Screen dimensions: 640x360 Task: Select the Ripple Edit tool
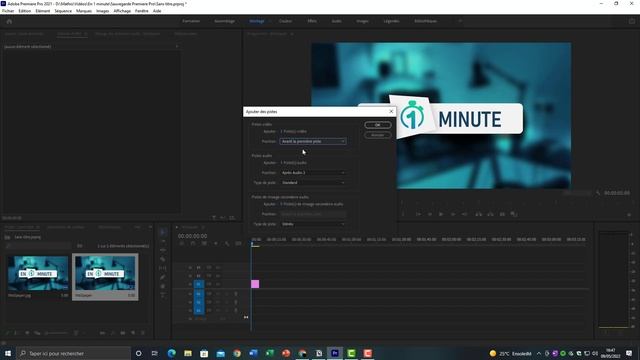coord(163,250)
